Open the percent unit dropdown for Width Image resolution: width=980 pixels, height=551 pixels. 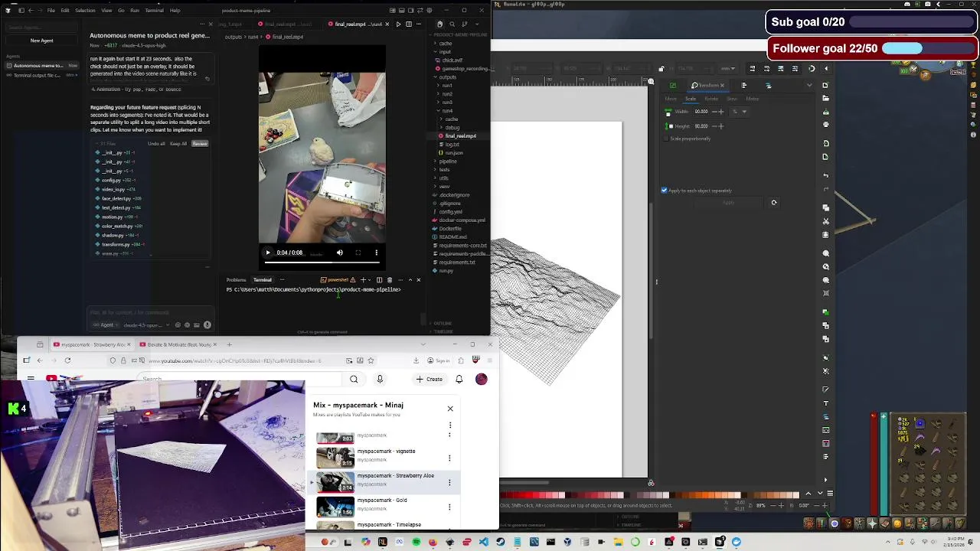[x=738, y=112]
